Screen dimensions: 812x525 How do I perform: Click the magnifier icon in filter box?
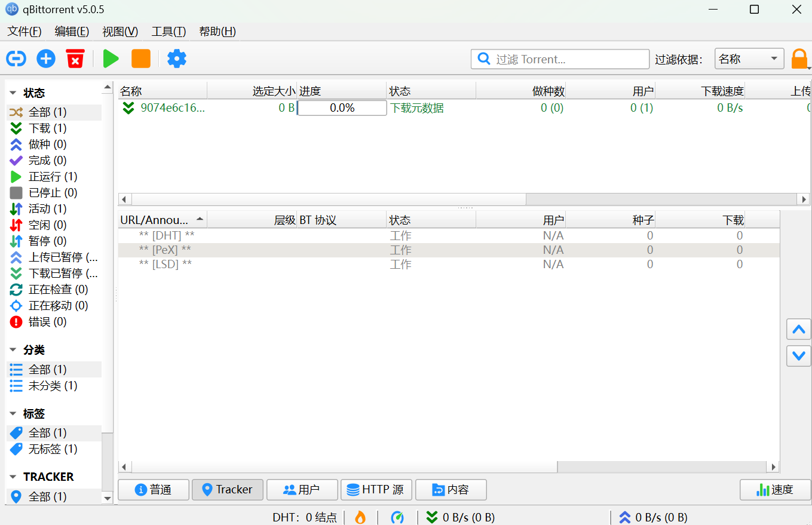(484, 59)
